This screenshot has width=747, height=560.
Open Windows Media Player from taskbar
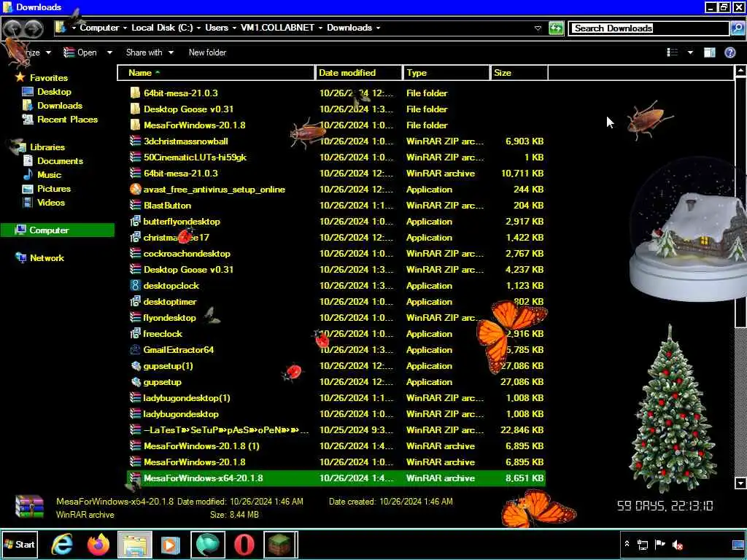pos(171,544)
